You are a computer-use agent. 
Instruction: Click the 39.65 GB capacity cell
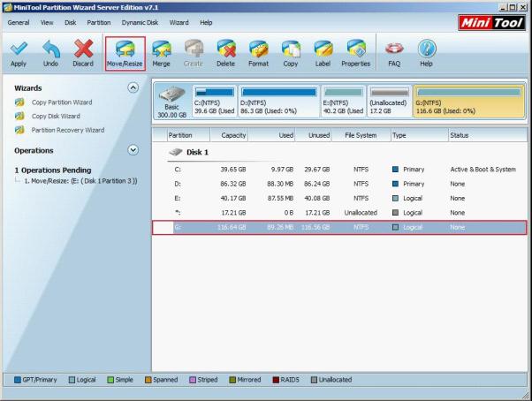(x=233, y=170)
